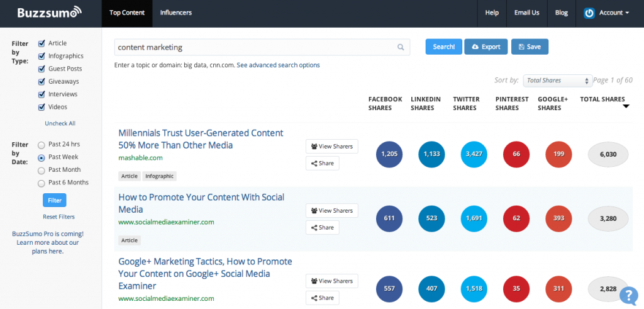
Task: Select Past Month date filter
Action: pyautogui.click(x=42, y=170)
